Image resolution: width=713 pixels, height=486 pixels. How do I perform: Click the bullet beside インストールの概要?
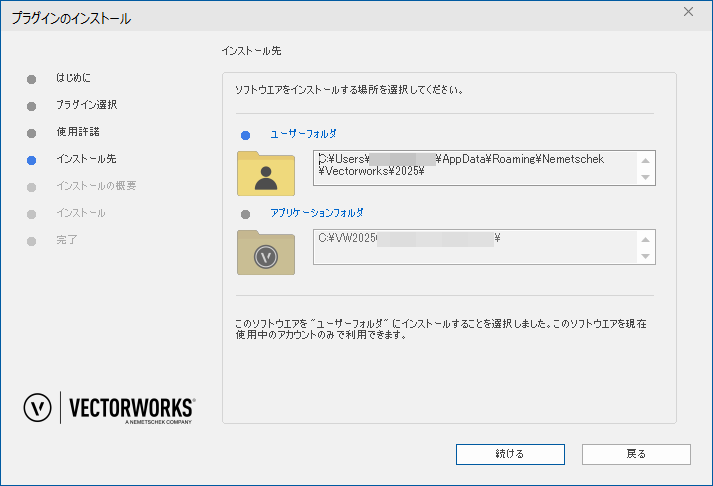(x=31, y=187)
